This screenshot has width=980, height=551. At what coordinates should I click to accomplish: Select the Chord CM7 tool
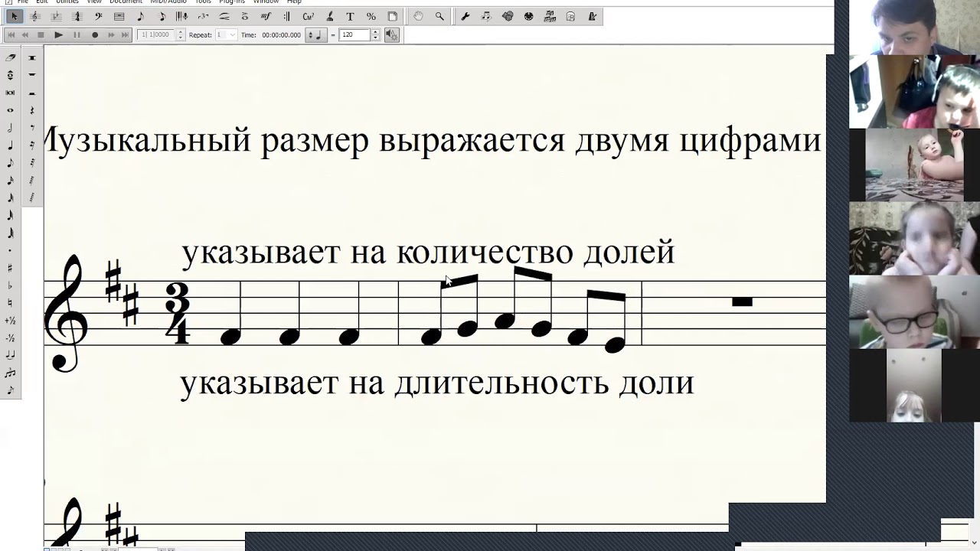(308, 16)
